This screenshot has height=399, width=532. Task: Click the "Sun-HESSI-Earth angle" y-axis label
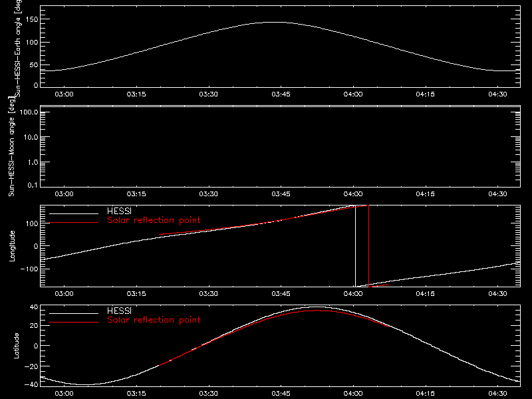click(18, 47)
